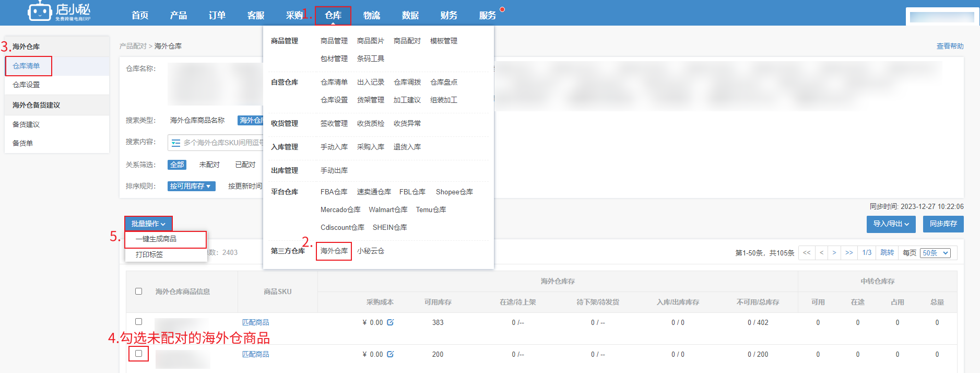The height and width of the screenshot is (373, 980).
Task: Select 海外仓库 under 第三方仓库 in the menu
Action: click(334, 251)
